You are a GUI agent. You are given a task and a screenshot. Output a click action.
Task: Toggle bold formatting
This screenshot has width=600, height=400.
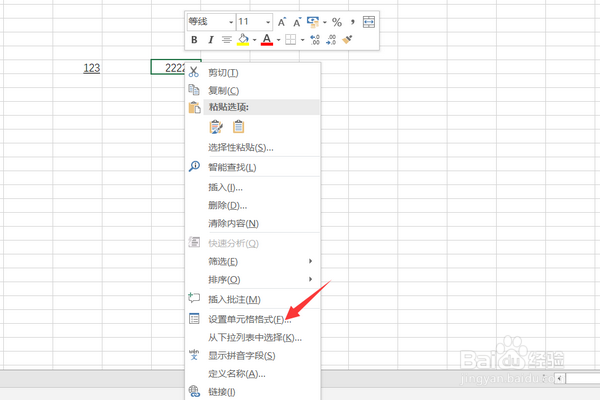click(x=194, y=40)
